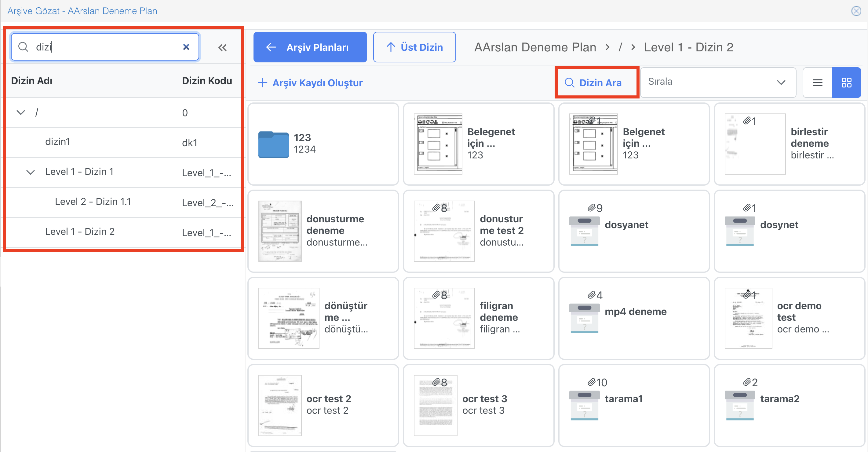The width and height of the screenshot is (868, 452).
Task: Close the Arşive Gözat dialog
Action: pos(856,11)
